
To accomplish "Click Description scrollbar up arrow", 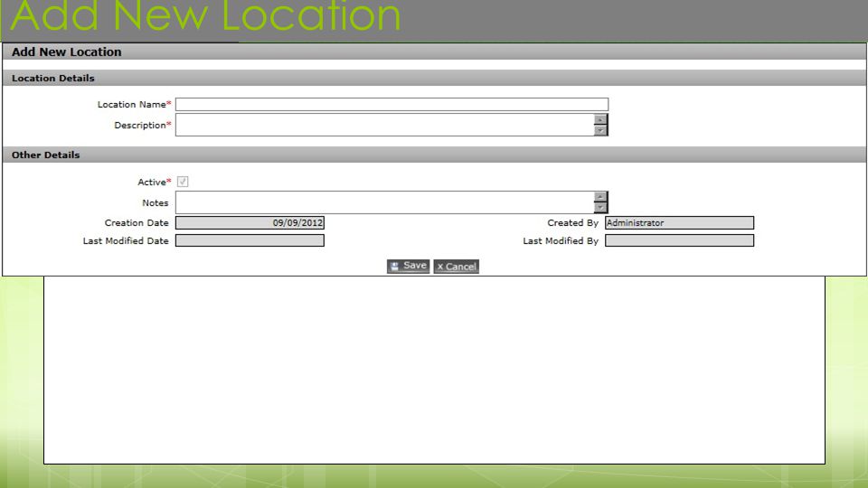I will coord(600,119).
